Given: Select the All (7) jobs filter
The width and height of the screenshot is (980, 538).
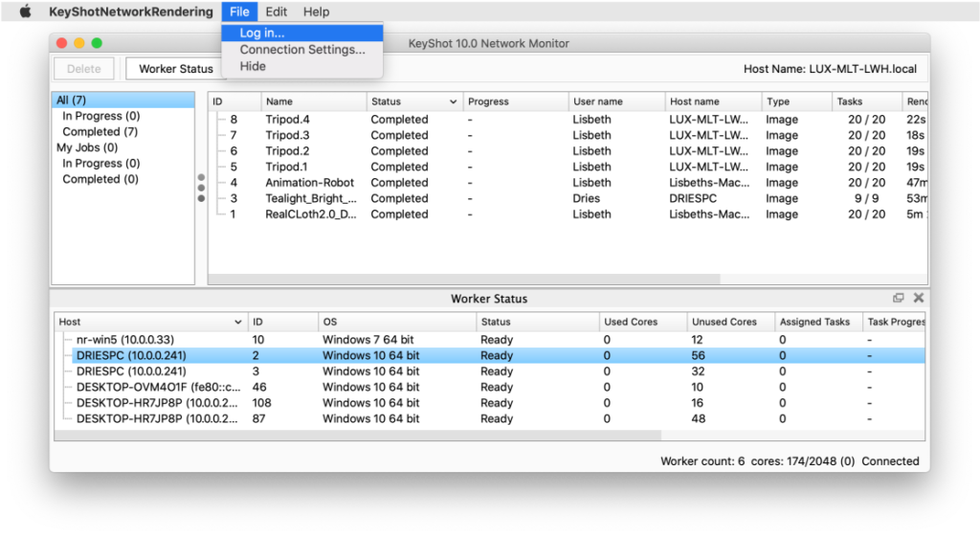Looking at the screenshot, I should point(72,101).
